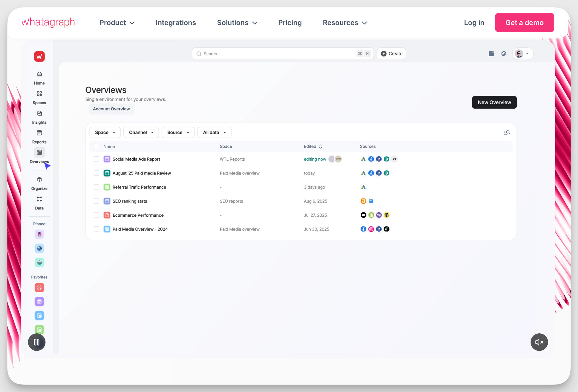578x392 pixels.
Task: Unmute the demo video sound
Action: click(539, 342)
